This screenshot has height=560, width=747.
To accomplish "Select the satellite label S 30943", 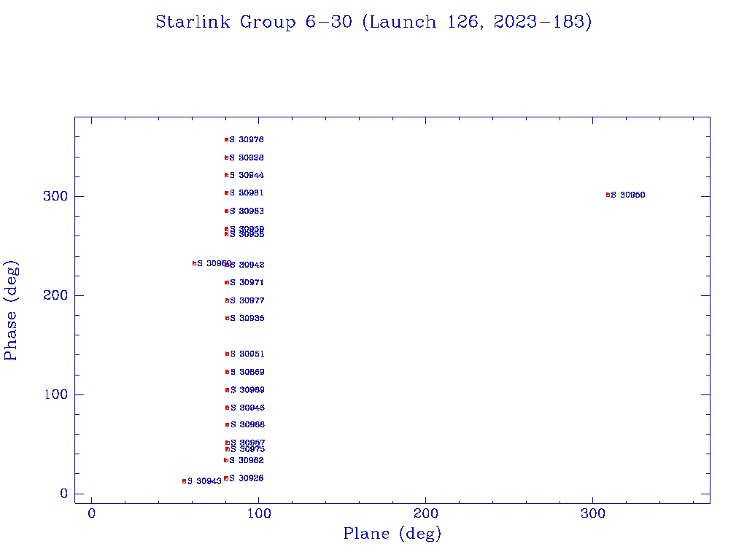I will pos(204,481).
